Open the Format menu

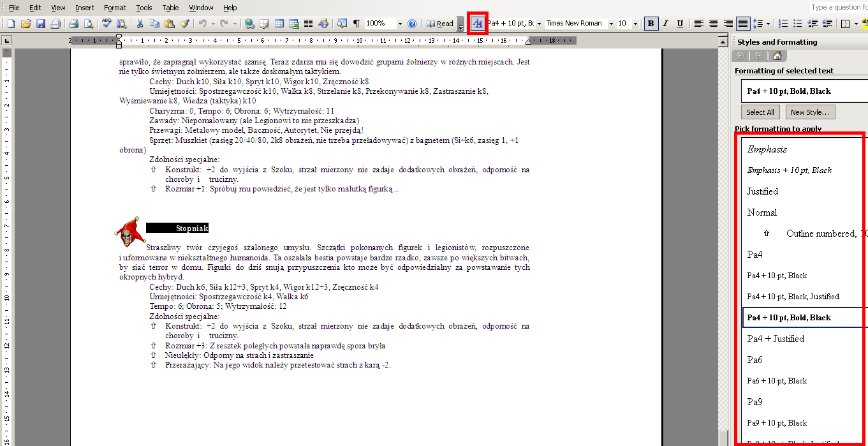coord(115,8)
